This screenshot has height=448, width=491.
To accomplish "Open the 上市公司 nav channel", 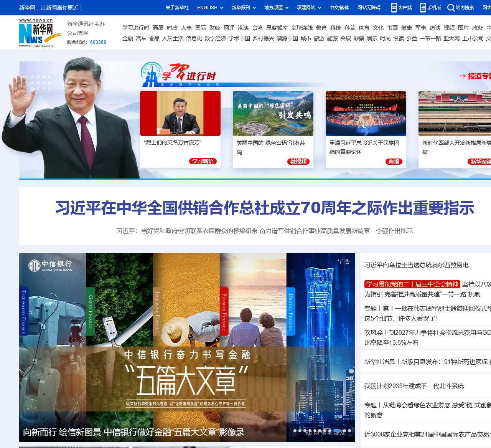I will coord(473,38).
